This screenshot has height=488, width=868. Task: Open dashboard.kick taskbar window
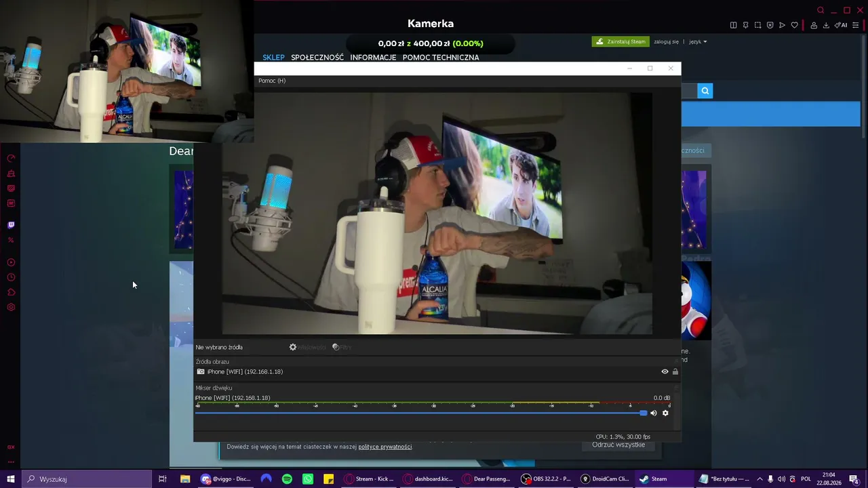[x=428, y=479]
